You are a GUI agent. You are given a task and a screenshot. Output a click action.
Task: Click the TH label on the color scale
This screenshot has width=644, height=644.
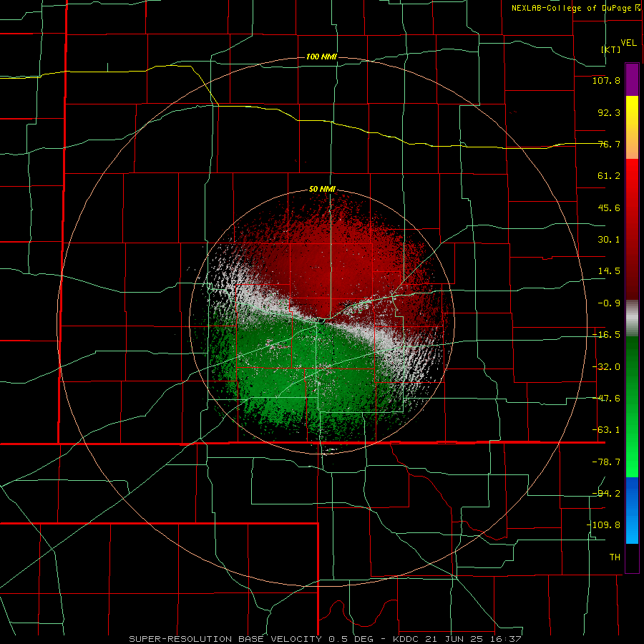pos(615,557)
